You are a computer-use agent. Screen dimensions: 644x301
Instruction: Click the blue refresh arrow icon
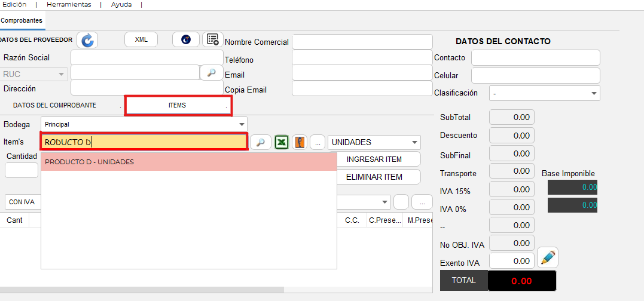coord(87,40)
